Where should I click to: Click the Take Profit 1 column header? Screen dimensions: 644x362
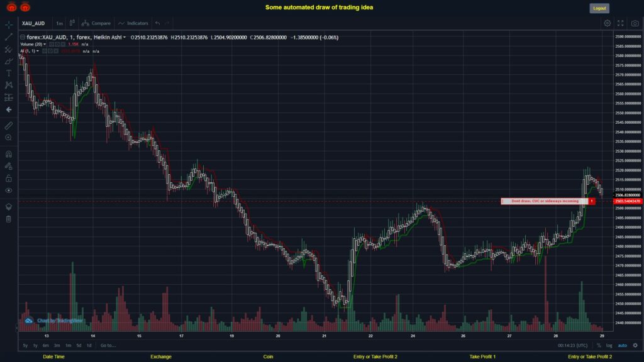coord(482,357)
